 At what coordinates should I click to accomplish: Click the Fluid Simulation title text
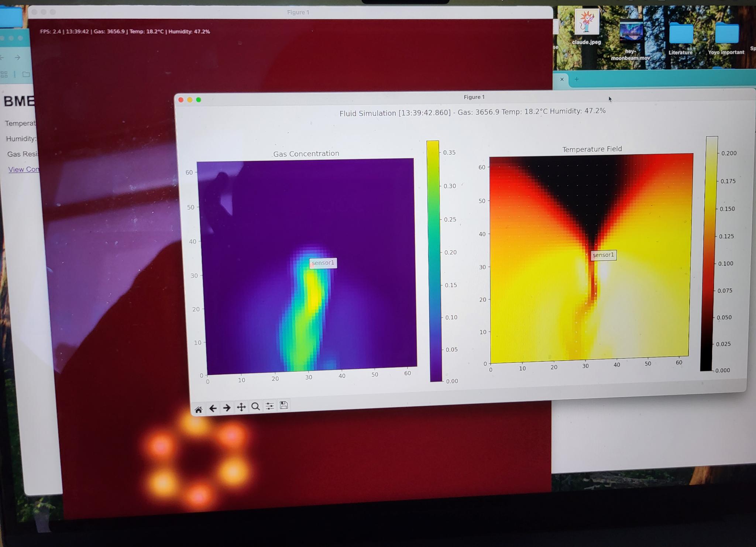coord(472,112)
